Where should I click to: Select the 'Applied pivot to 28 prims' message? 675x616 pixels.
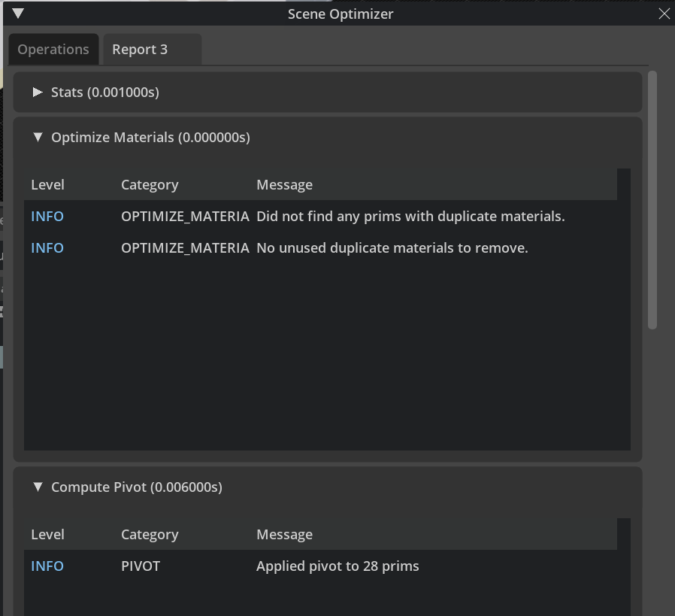pyautogui.click(x=337, y=566)
